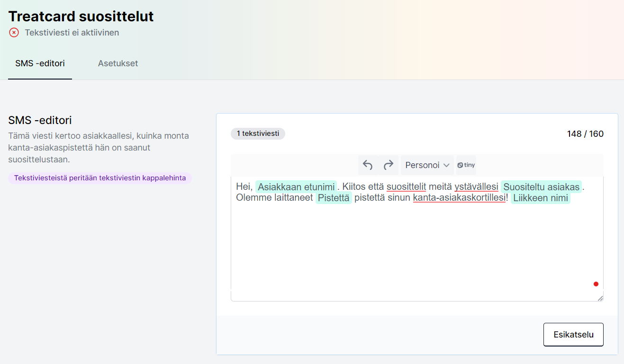Viewport: 624px width, 364px height.
Task: Click the underlined word ystävällesi
Action: 476,187
